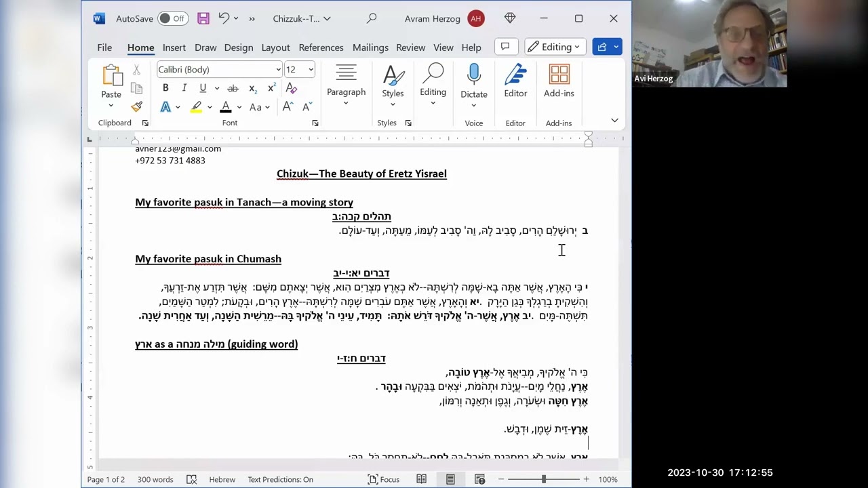
Task: Activate the Format Painter brush
Action: (136, 106)
